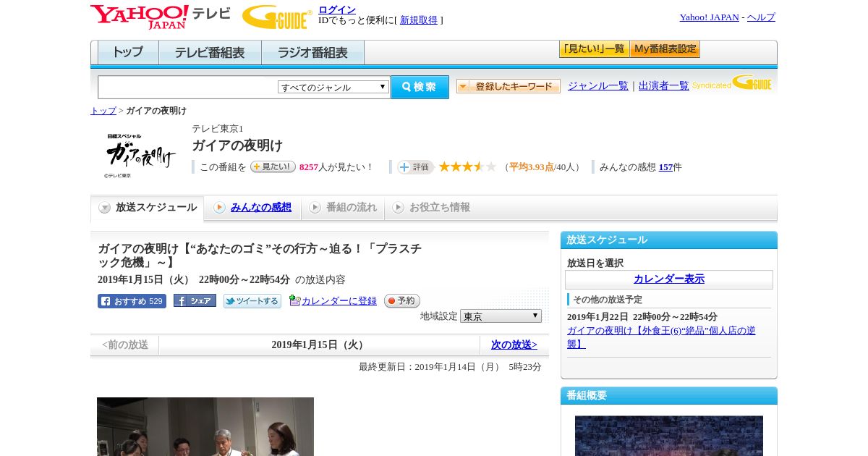This screenshot has height=456, width=868.
Task: Click the 見たい! add button
Action: pyautogui.click(x=273, y=166)
